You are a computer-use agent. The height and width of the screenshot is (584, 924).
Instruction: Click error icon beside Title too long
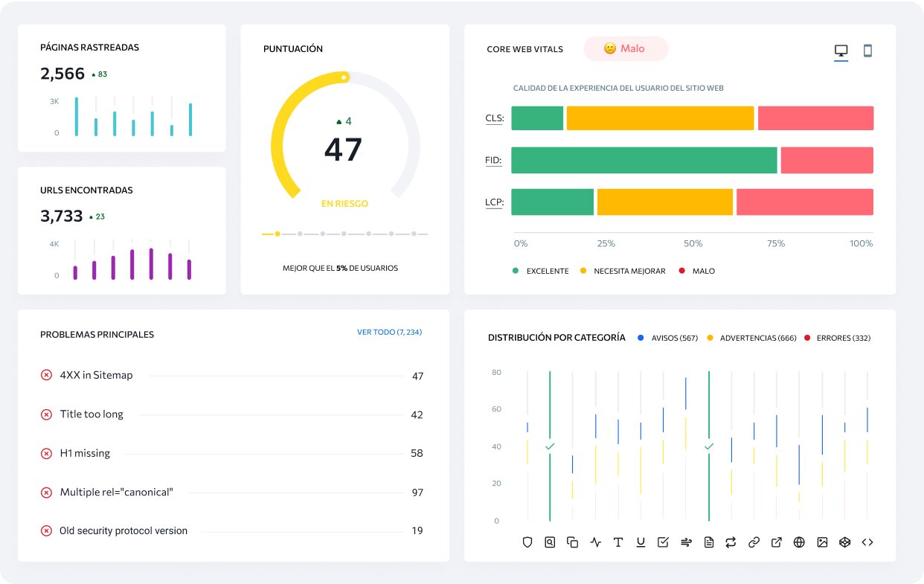click(46, 414)
